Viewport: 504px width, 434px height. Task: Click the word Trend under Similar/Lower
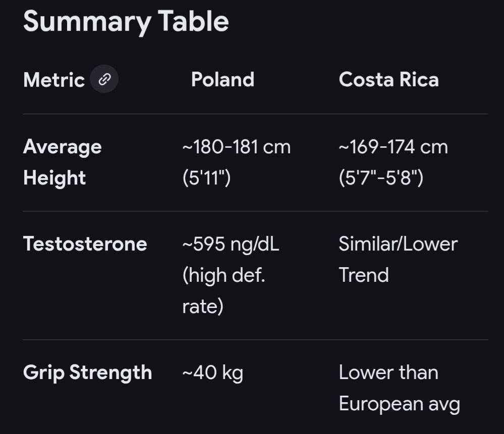click(x=364, y=275)
